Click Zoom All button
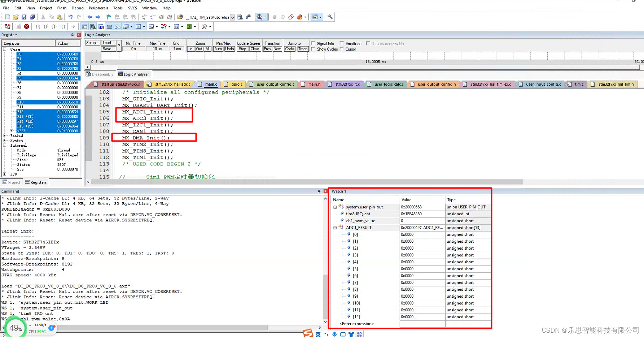 point(207,49)
